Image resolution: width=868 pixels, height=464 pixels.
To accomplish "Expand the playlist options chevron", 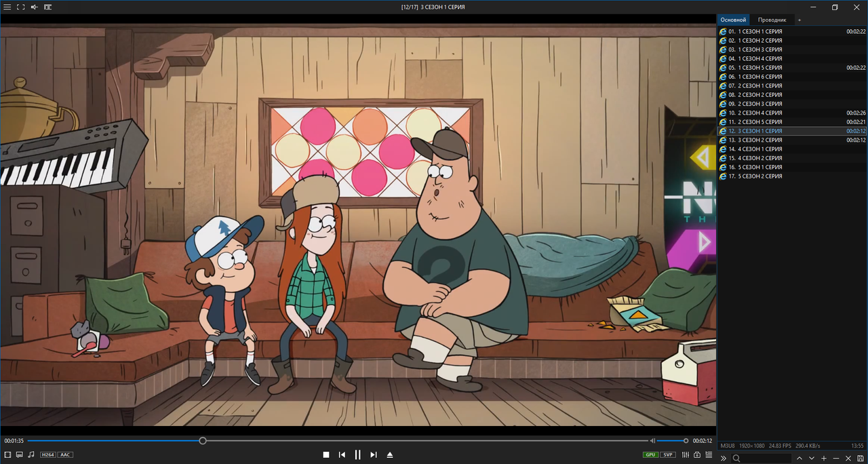I will coord(724,459).
